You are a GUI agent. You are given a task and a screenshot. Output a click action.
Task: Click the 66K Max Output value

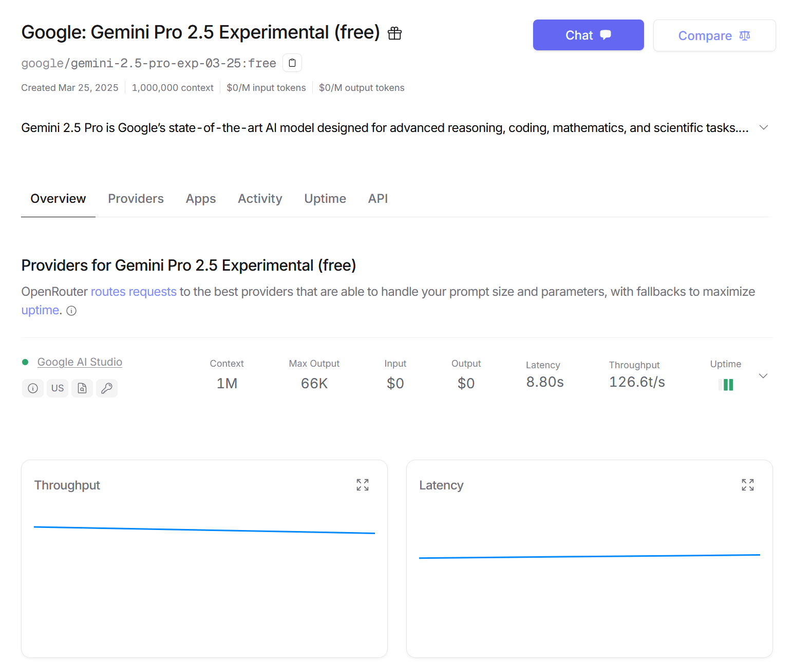[314, 384]
